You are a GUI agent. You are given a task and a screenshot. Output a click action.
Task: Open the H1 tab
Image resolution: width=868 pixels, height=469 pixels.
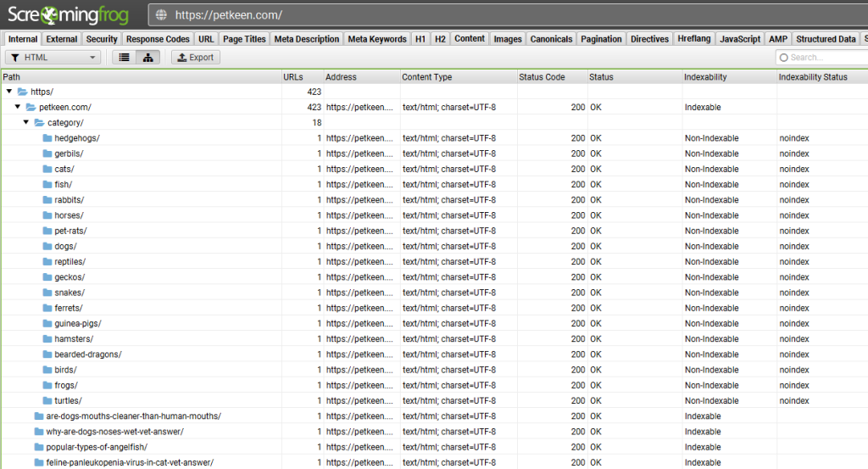(x=420, y=39)
